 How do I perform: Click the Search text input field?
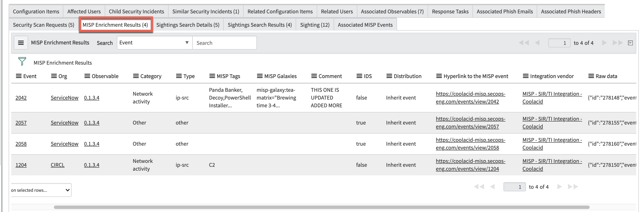point(225,43)
